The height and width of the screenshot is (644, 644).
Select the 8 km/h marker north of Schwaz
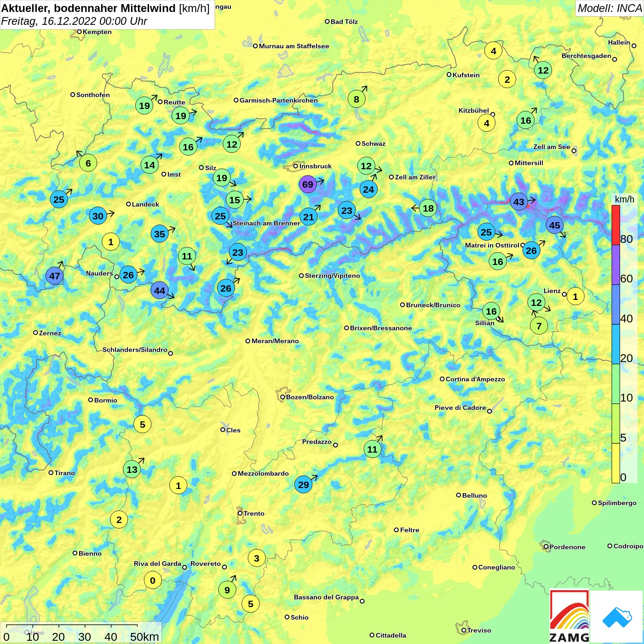point(356,99)
